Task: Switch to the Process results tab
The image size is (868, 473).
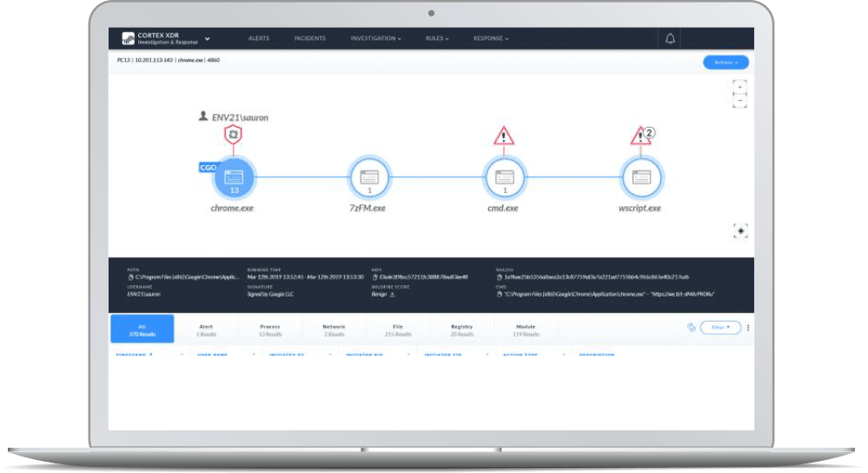Action: (x=270, y=330)
